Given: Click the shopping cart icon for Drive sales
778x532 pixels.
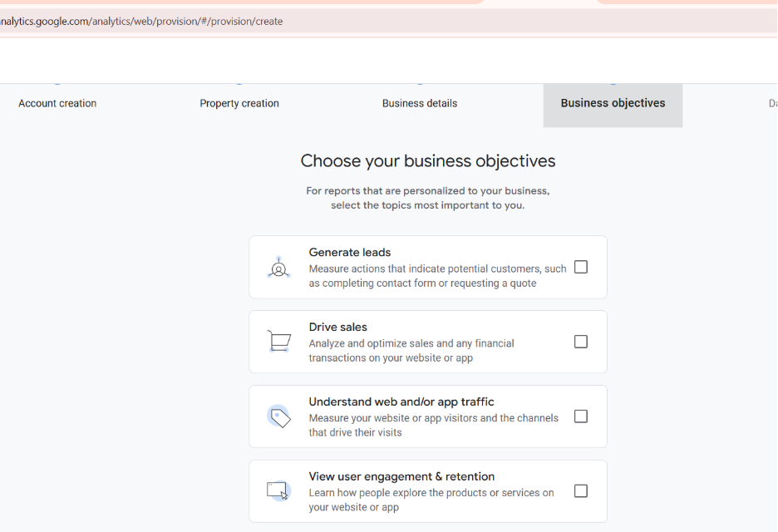Looking at the screenshot, I should tap(278, 341).
